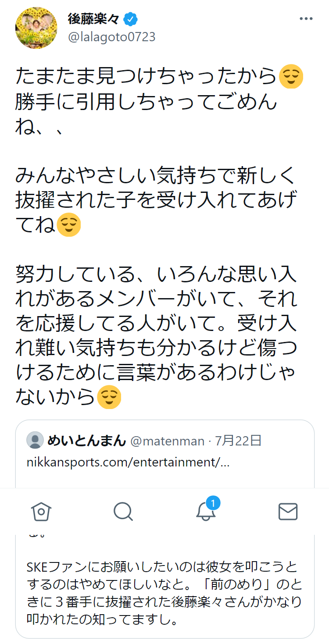Open the Notifications bell

tap(205, 512)
